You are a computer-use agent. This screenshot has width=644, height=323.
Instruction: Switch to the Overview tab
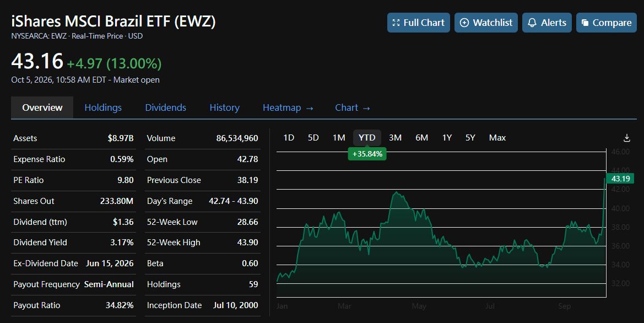[x=42, y=107]
